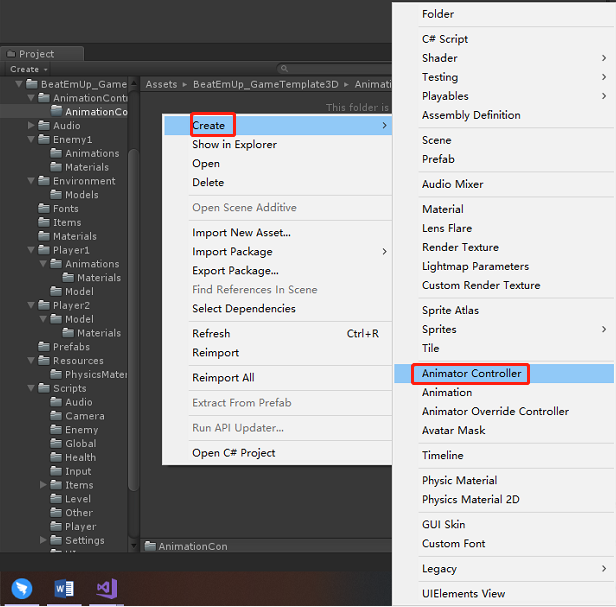
Task: Click the PhysicsMater folder icon
Action: 56,374
